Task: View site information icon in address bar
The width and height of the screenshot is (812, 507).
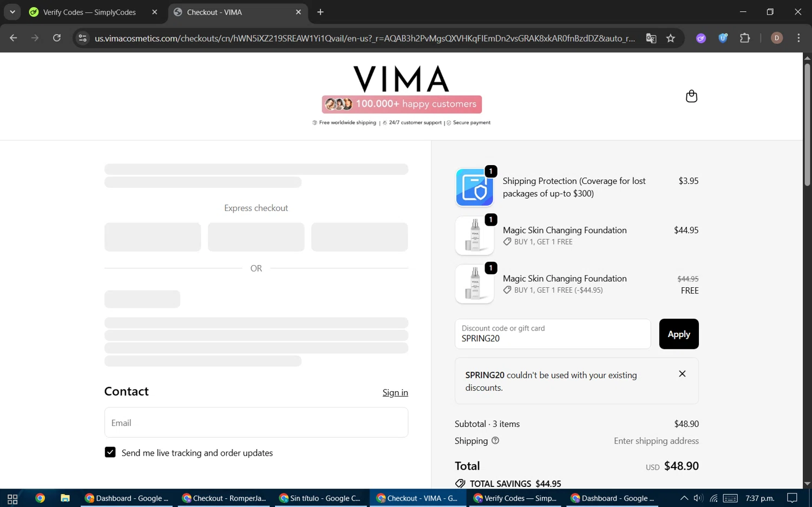Action: pos(82,38)
